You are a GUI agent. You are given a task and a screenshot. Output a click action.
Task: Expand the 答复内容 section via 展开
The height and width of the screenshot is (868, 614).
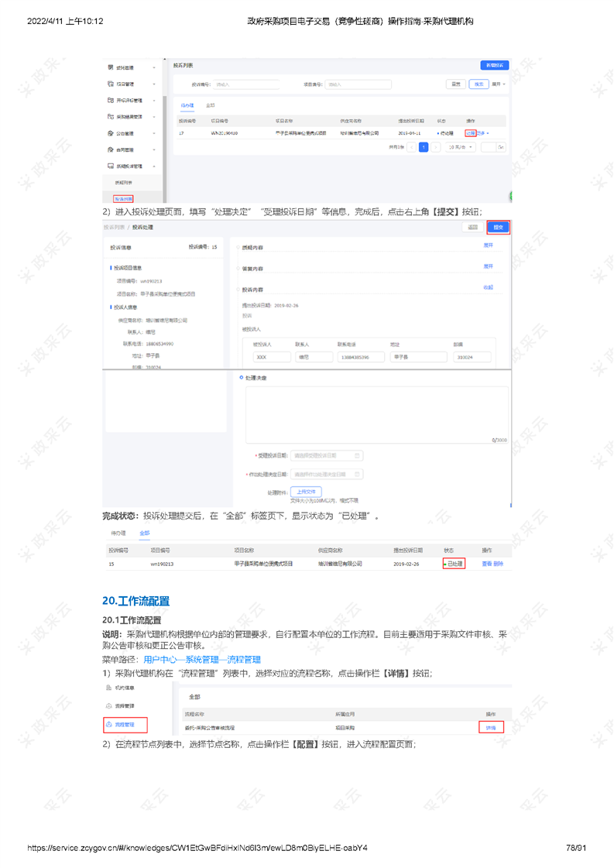click(x=488, y=266)
